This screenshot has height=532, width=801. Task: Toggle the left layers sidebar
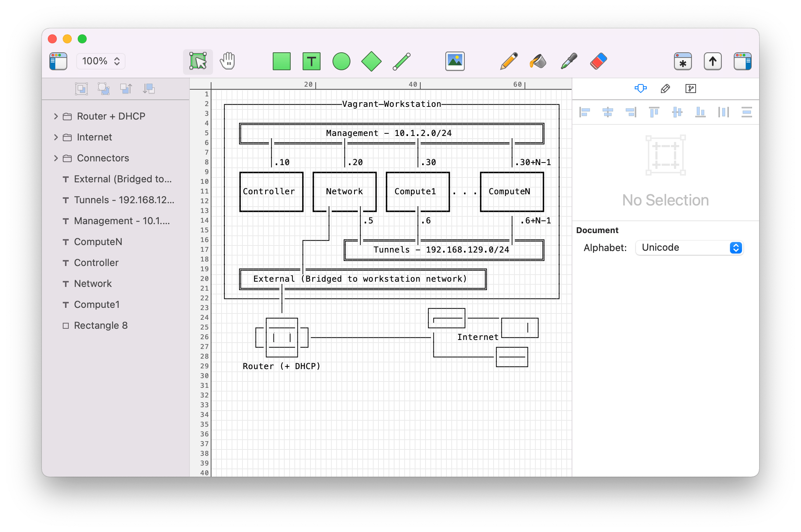coord(58,61)
